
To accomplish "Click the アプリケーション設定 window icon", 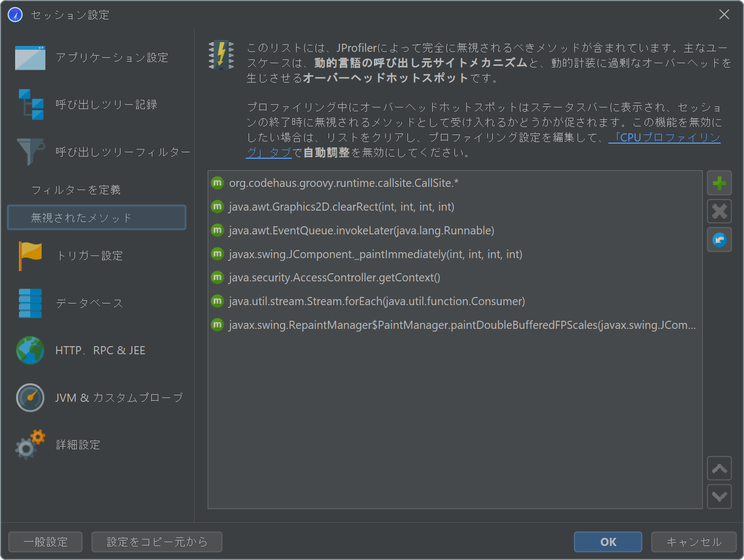I will (x=30, y=58).
